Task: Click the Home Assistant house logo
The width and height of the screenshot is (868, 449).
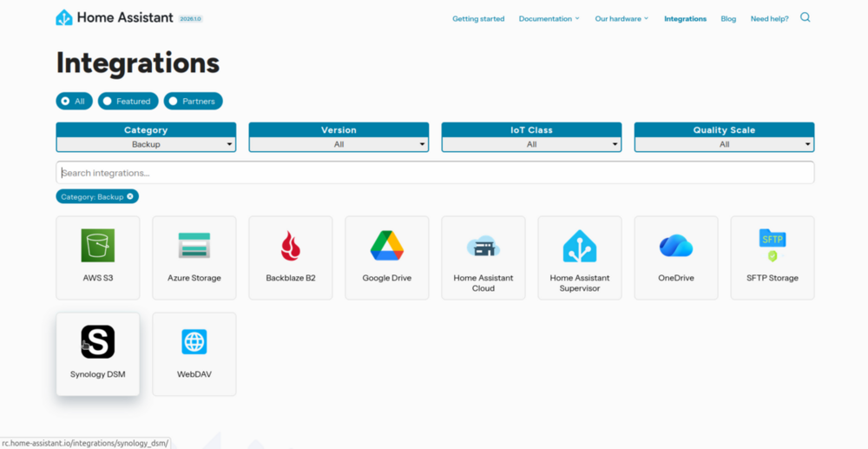Action: [64, 17]
